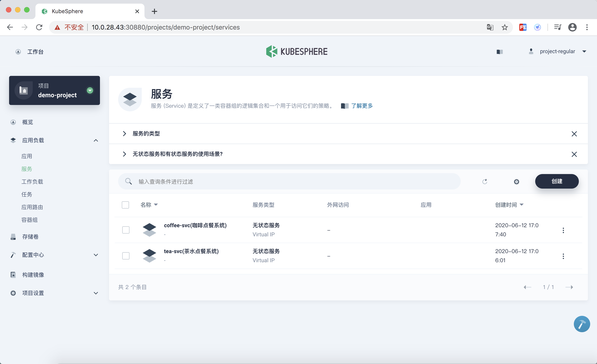This screenshot has height=364, width=597.
Task: Select all services with the header checkbox
Action: coord(125,205)
